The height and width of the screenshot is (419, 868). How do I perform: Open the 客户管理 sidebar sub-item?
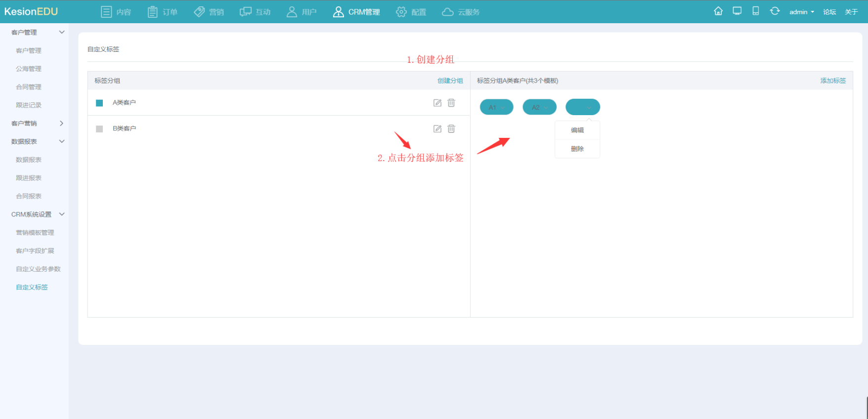click(x=29, y=50)
